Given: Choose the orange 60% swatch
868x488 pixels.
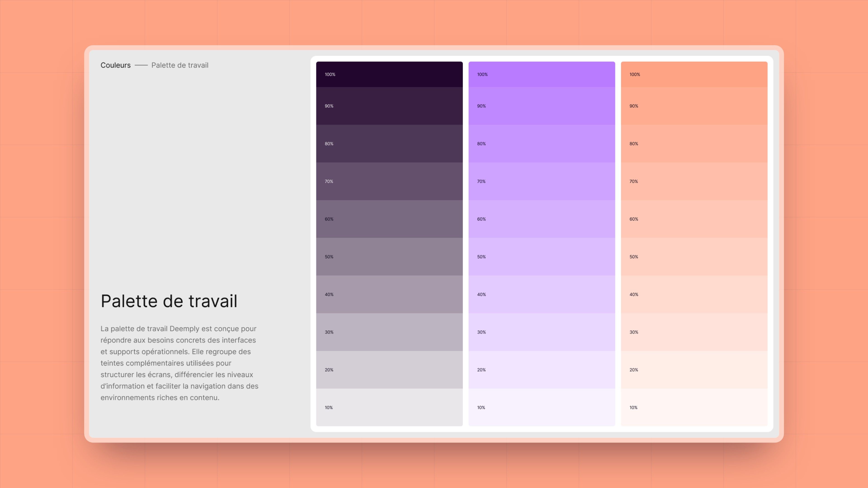Looking at the screenshot, I should pyautogui.click(x=694, y=219).
